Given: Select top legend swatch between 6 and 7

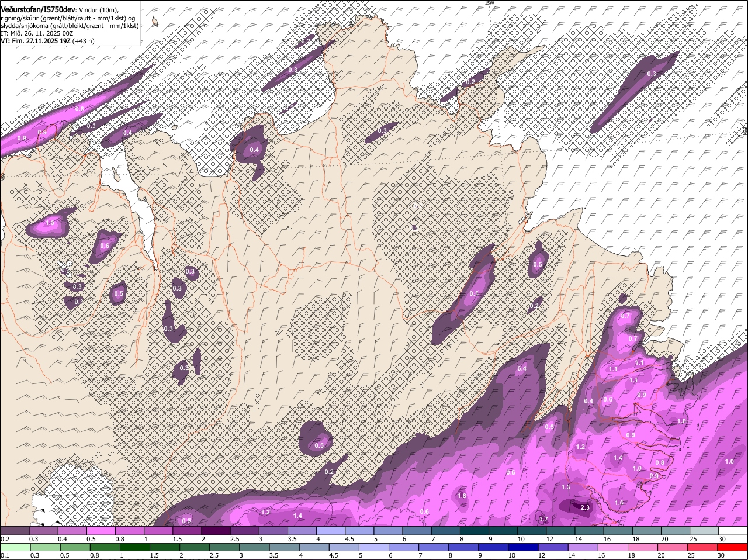Looking at the screenshot, I should 417,530.
